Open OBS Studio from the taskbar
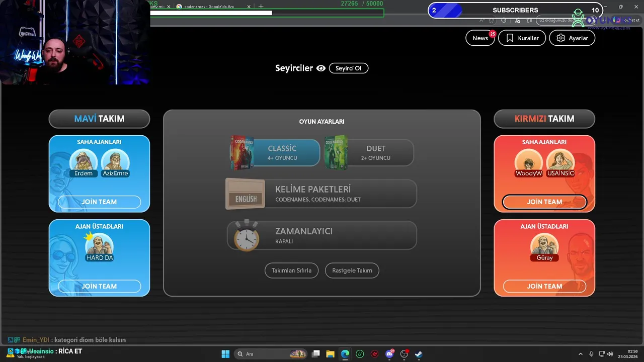The width and height of the screenshot is (644, 362). tap(404, 354)
